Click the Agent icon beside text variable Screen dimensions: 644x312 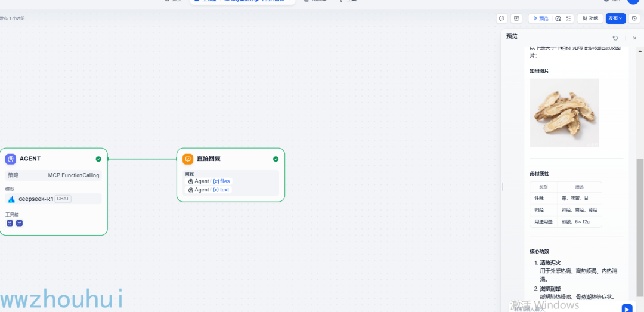click(191, 190)
